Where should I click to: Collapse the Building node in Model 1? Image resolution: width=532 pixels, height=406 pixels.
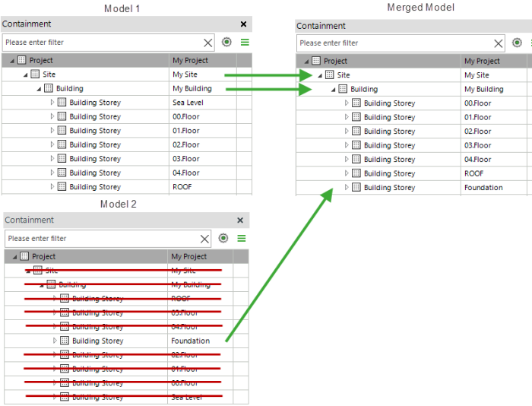coord(39,89)
